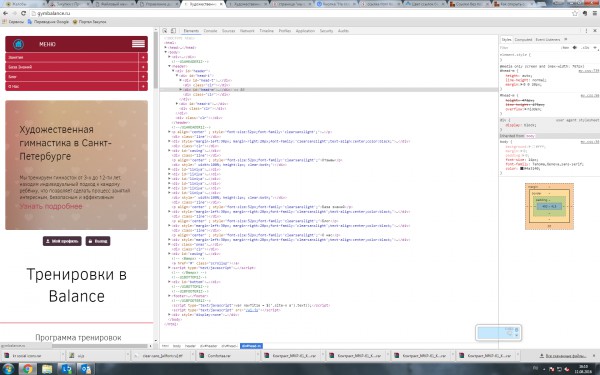Toggle the device toolbar icon in DevTools
600x375 pixels.
click(173, 31)
